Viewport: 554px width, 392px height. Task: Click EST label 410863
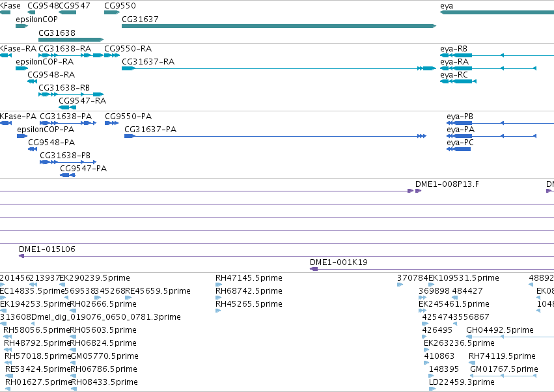tap(439, 356)
